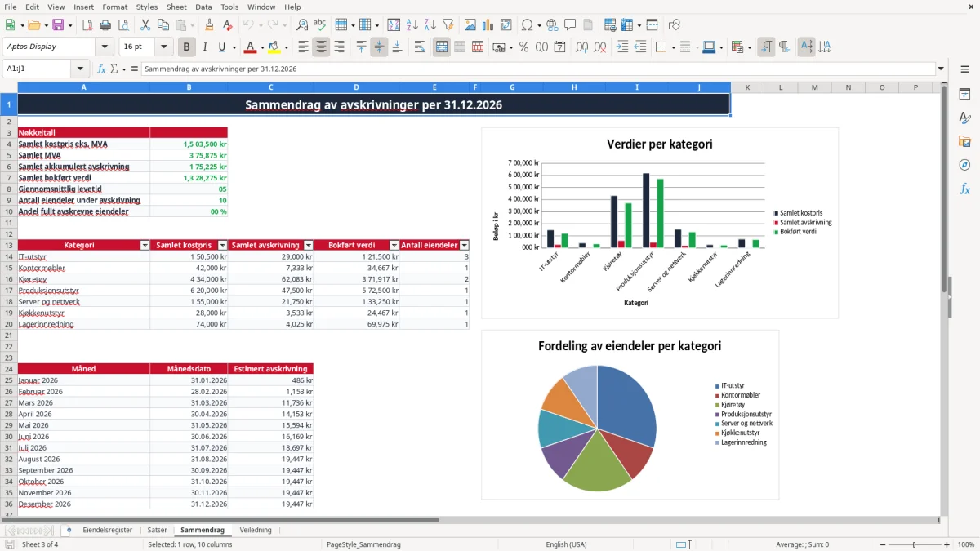
Task: Activate Clone Formatting paintbrush
Action: (x=209, y=25)
